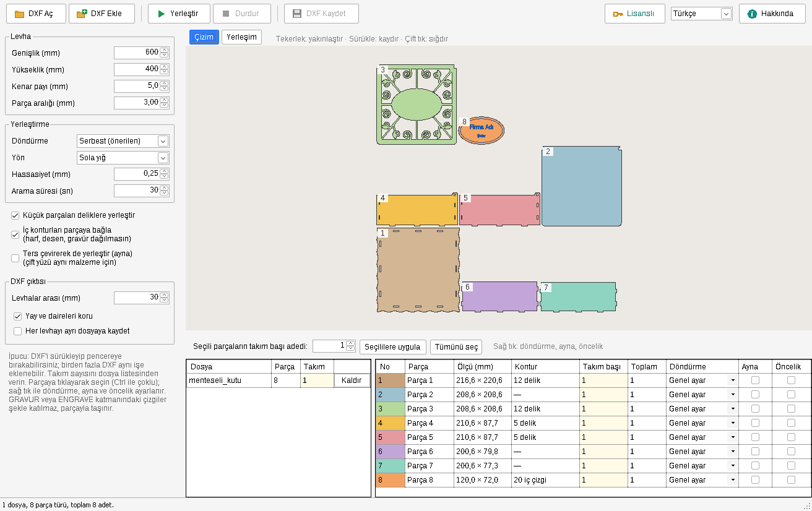The image size is (812, 511).
Task: Remove menteseli_kutu file with Kaldır
Action: [352, 380]
